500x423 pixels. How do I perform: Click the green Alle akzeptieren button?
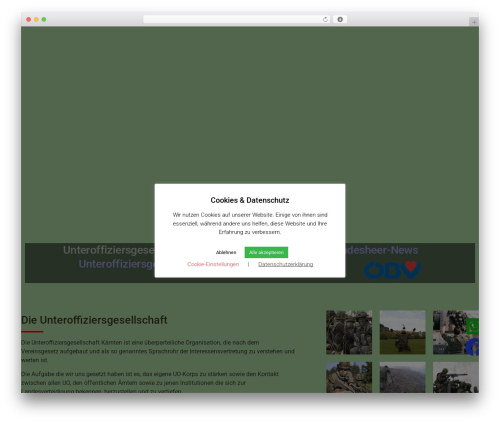(266, 252)
